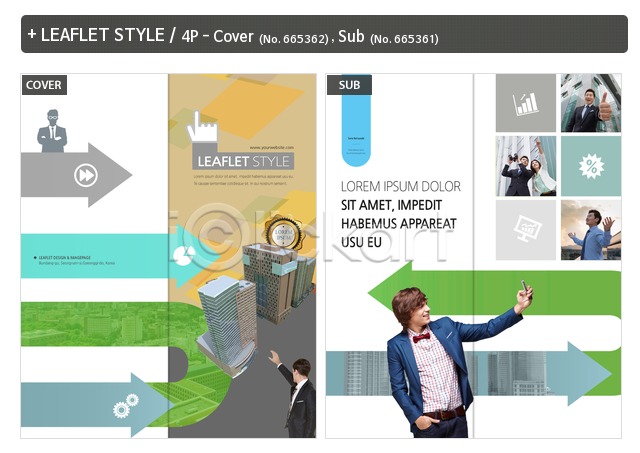This screenshot has height=453, width=640.
Task: Click the blue rounded bookmark shape
Action: coord(356,121)
